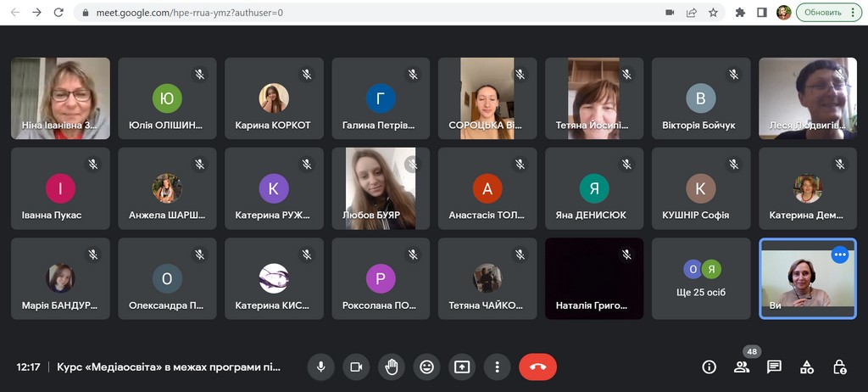Image resolution: width=868 pixels, height=392 pixels.
Task: Open meeting details info icon
Action: coord(709,367)
